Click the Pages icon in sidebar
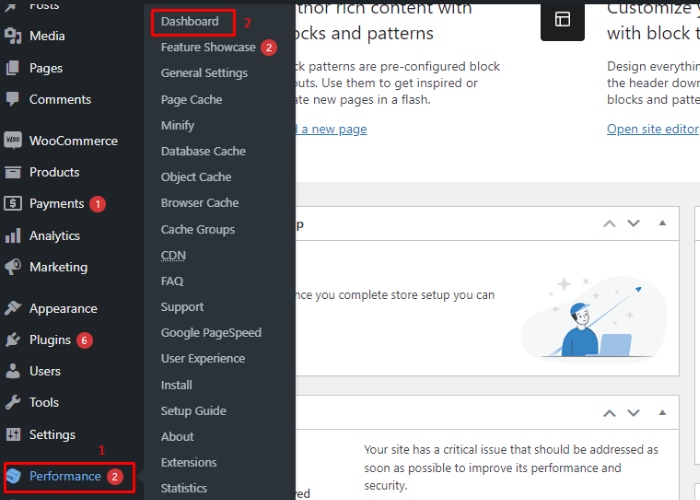Screen dimensions: 700x500 click(x=12, y=68)
